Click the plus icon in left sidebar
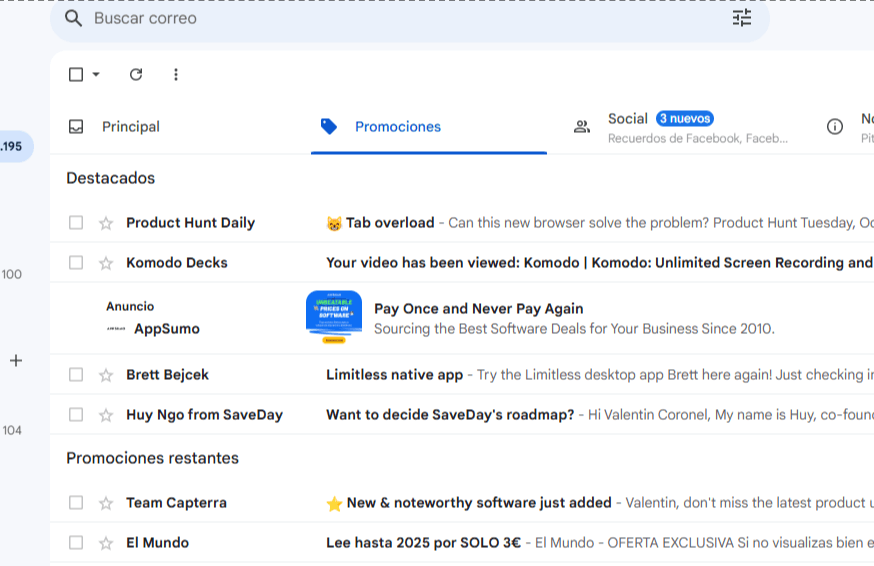 pos(16,361)
